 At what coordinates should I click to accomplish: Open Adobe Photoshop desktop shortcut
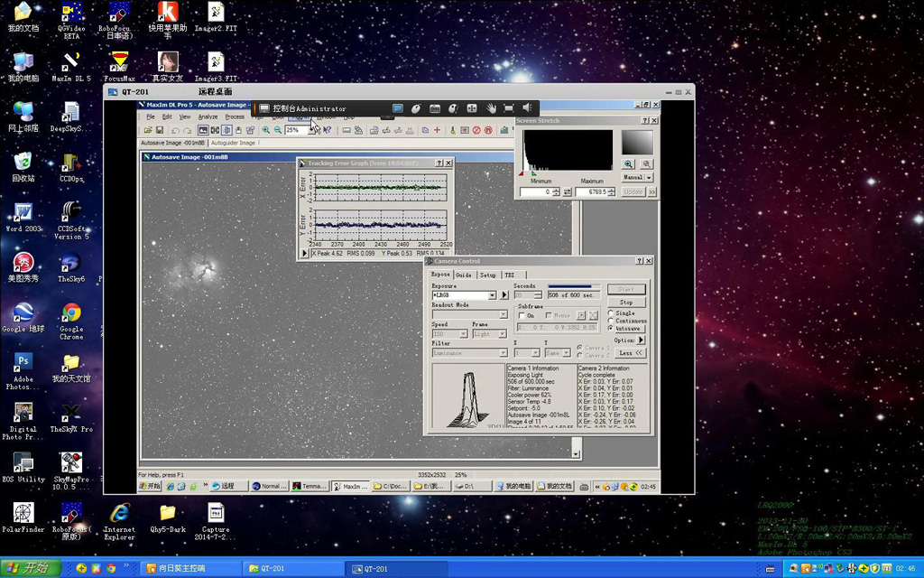[23, 371]
